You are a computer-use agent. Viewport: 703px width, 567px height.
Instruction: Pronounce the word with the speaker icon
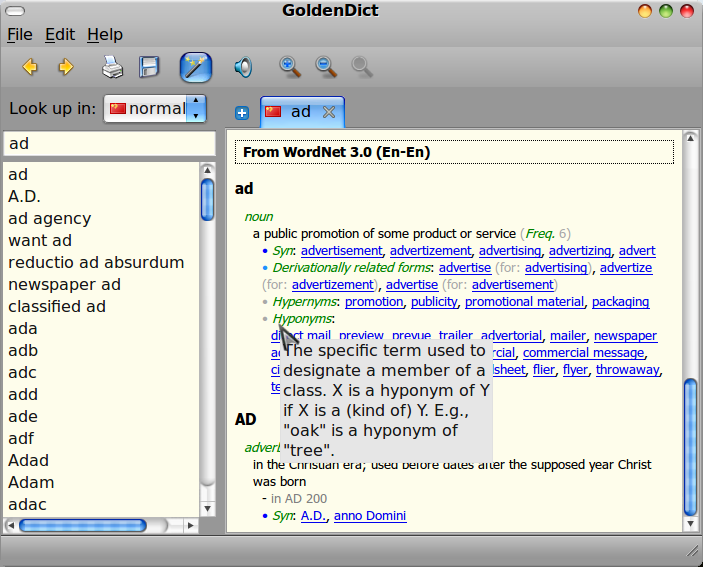click(x=243, y=67)
